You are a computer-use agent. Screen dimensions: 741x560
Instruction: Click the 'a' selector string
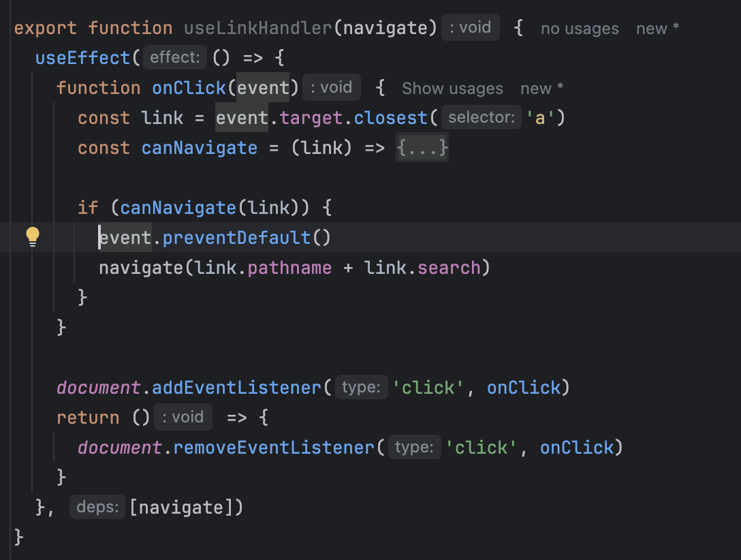539,118
